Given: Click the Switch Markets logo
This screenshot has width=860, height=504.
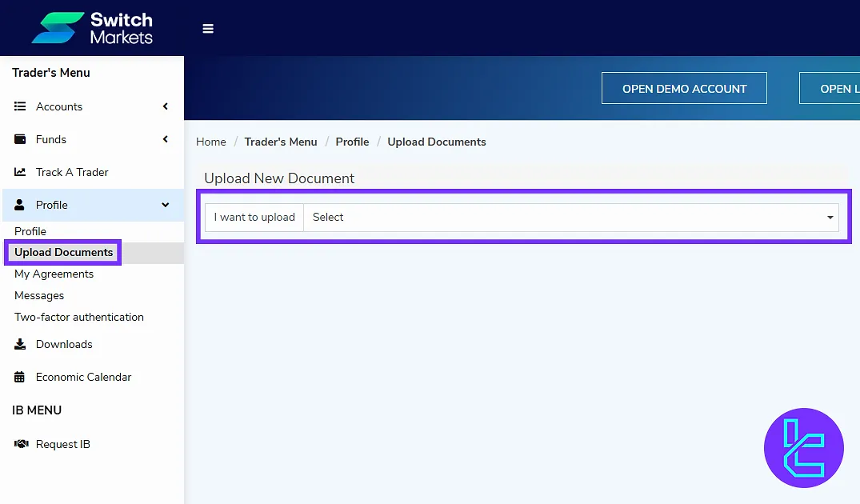Looking at the screenshot, I should coord(92,28).
